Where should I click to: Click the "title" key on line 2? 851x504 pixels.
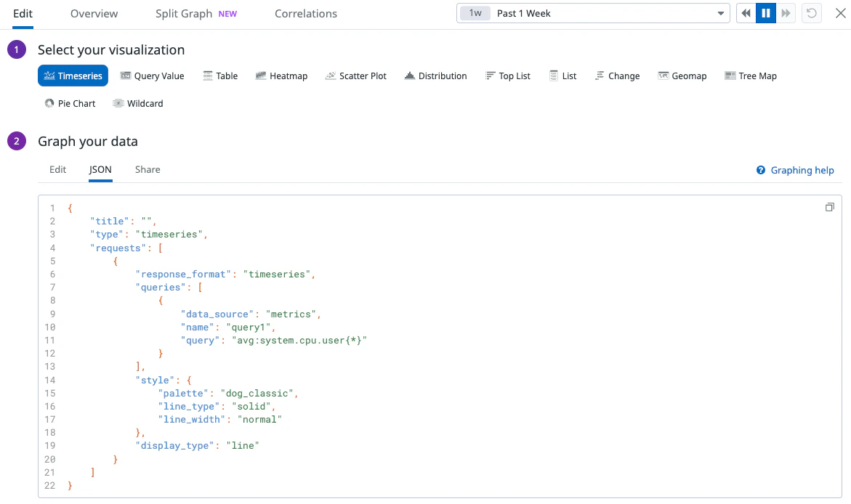(x=110, y=221)
